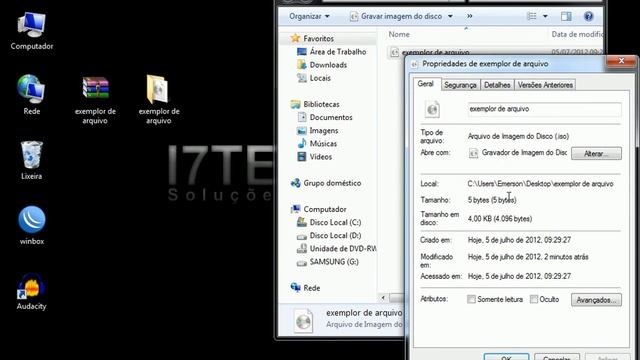The height and width of the screenshot is (360, 640).
Task: Launch Audacity from the desktop
Action: pyautogui.click(x=31, y=291)
